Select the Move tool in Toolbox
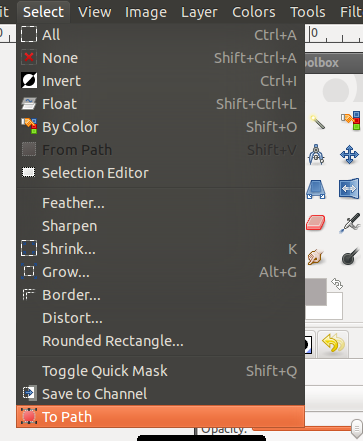 349,154
